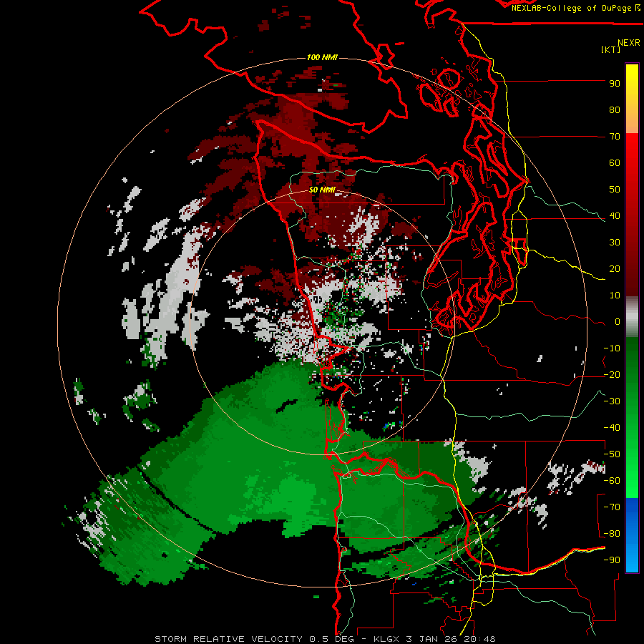Click the 70 knot scale label

615,137
